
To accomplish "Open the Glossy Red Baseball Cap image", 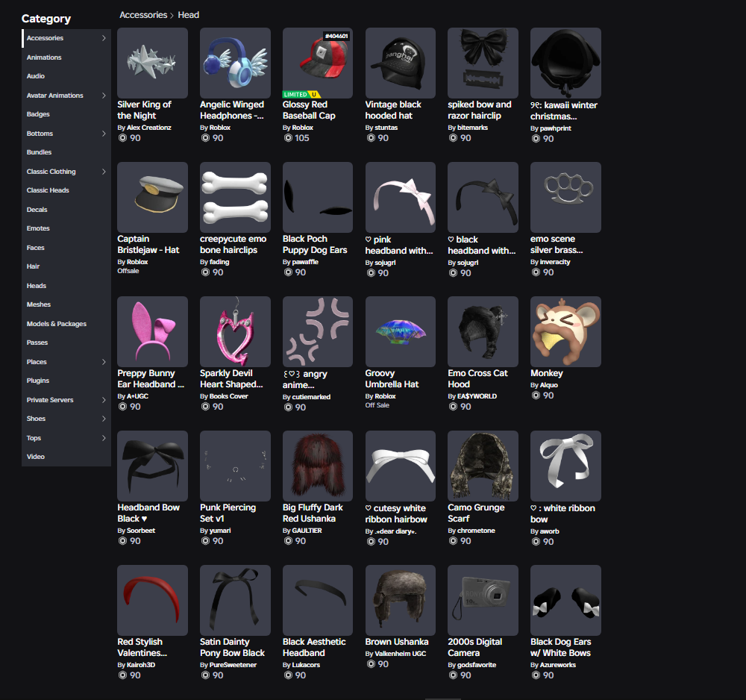I will (x=318, y=63).
